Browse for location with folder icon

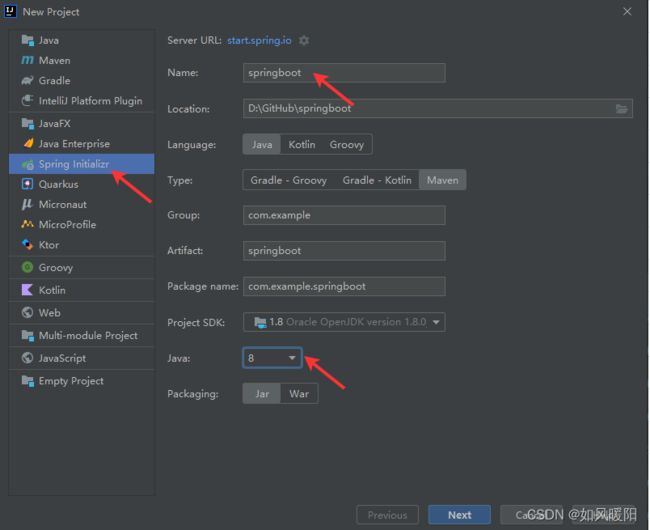coord(621,109)
